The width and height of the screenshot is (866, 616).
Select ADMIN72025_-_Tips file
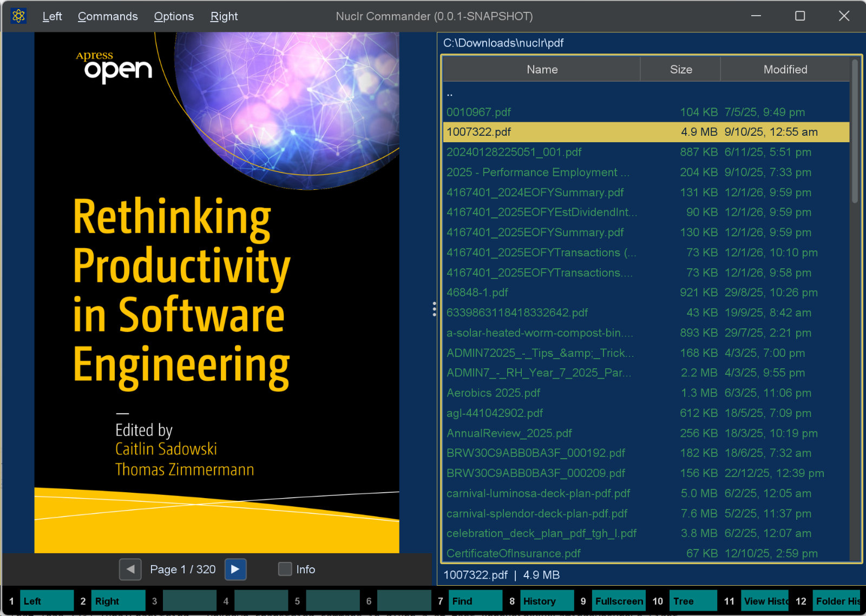coord(646,353)
